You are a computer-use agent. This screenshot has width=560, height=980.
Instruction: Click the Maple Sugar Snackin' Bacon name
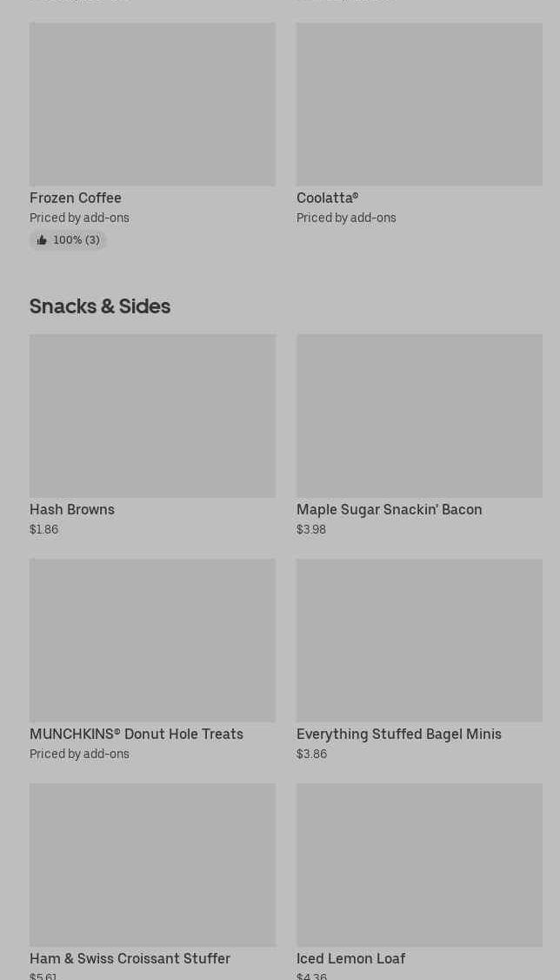[389, 509]
